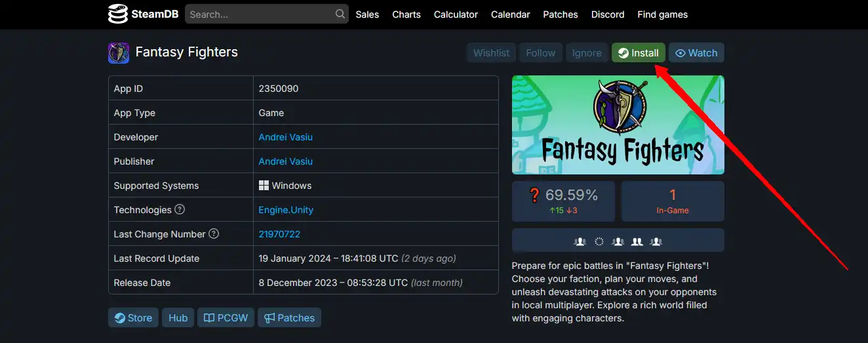This screenshot has width=868, height=343.
Task: Open publisher link Andrei Vasiu
Action: point(286,161)
